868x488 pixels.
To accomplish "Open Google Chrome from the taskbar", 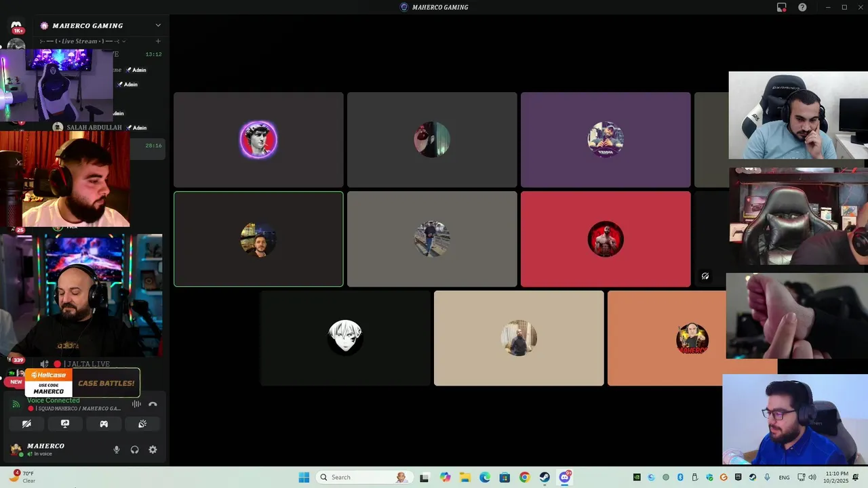I will pyautogui.click(x=524, y=477).
